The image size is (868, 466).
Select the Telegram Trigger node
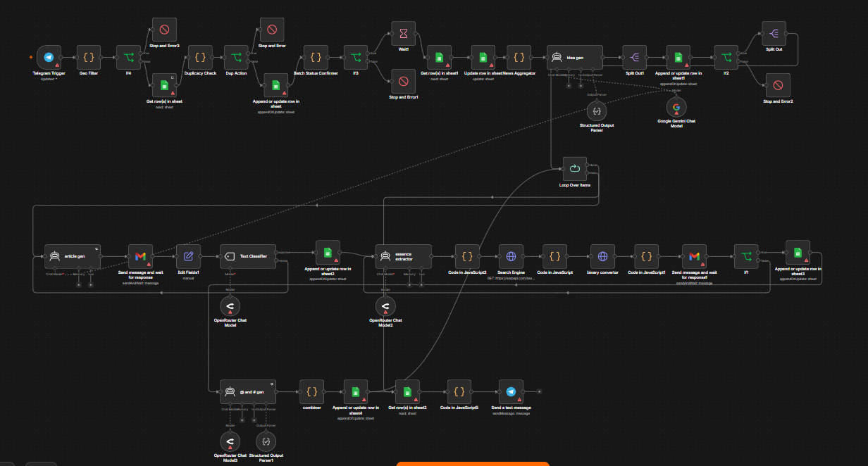49,58
